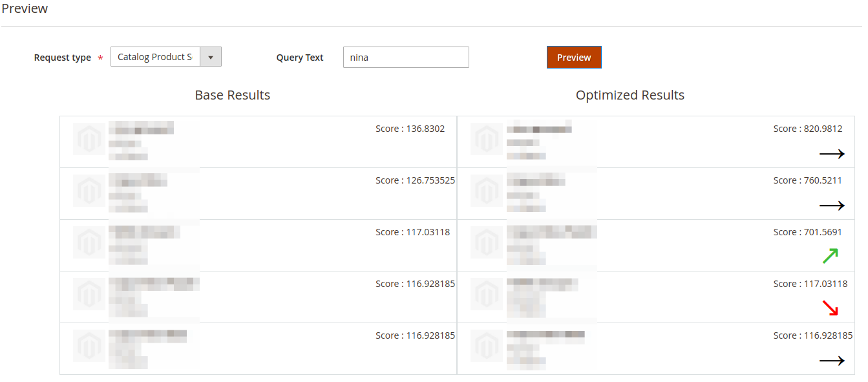The image size is (868, 382).
Task: Click the green upward arrow on third optimized result
Action: [831, 255]
